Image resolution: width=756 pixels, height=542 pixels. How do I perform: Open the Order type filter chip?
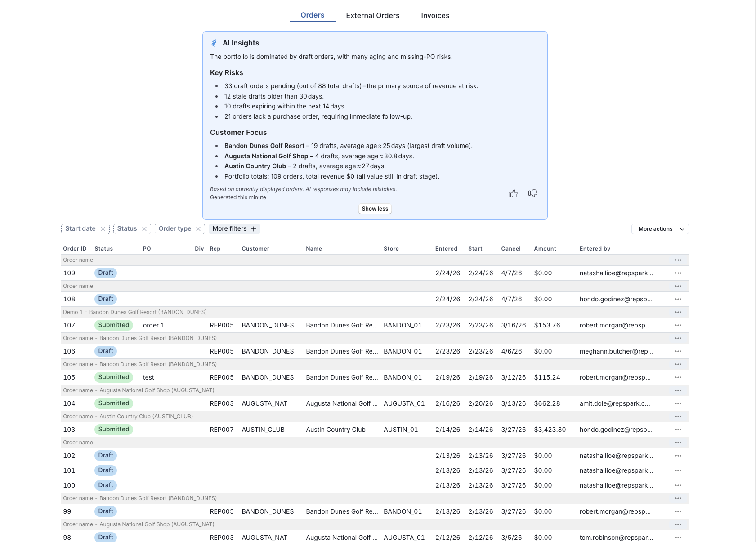[175, 229]
